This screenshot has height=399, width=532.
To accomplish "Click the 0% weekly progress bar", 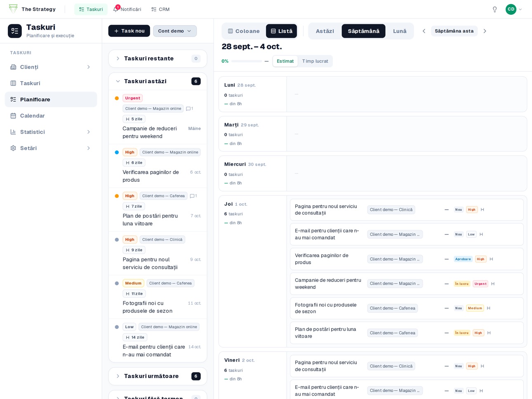I will coord(246,61).
